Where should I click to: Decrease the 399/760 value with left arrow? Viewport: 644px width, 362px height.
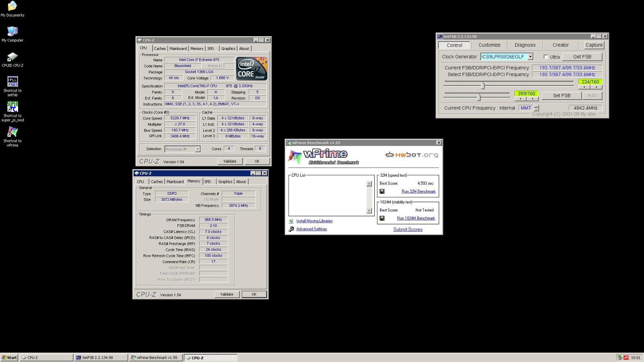tap(520, 99)
